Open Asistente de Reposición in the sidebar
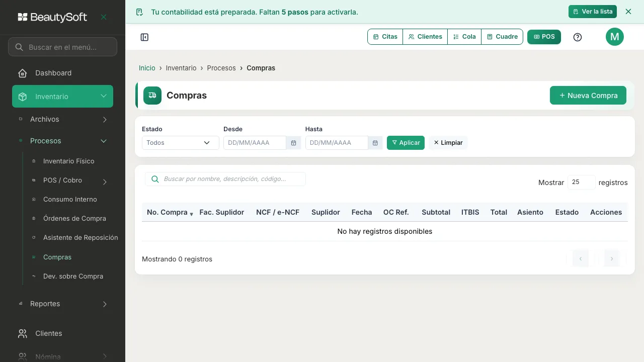Image resolution: width=644 pixels, height=362 pixels. [80, 238]
